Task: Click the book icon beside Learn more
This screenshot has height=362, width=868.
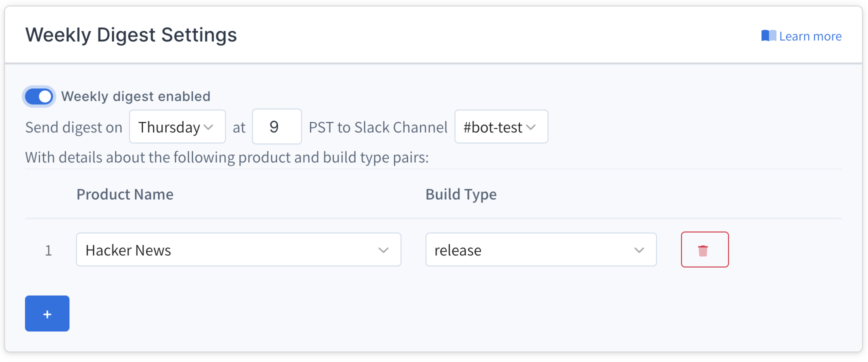Action: tap(768, 36)
